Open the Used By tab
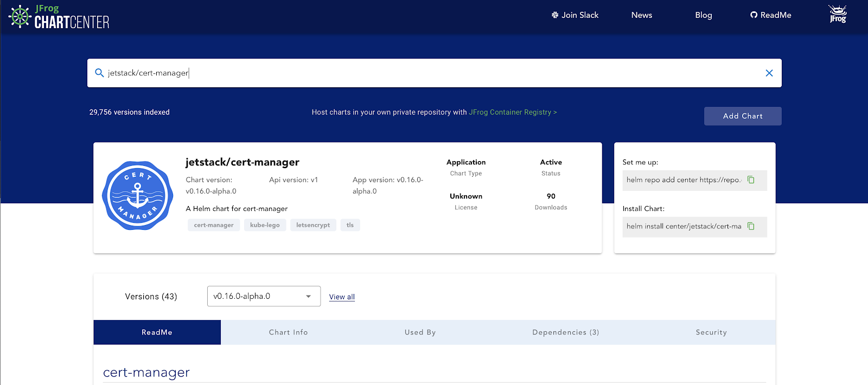868x385 pixels. click(x=420, y=332)
